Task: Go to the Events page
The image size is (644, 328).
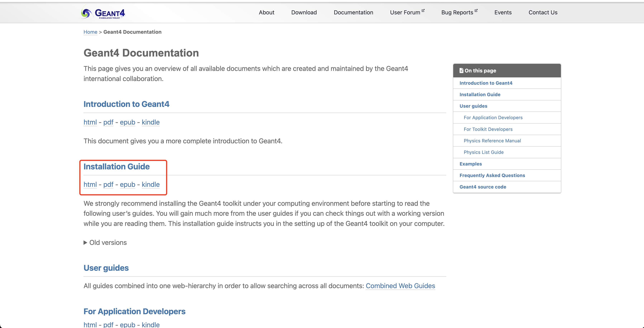Action: tap(503, 12)
